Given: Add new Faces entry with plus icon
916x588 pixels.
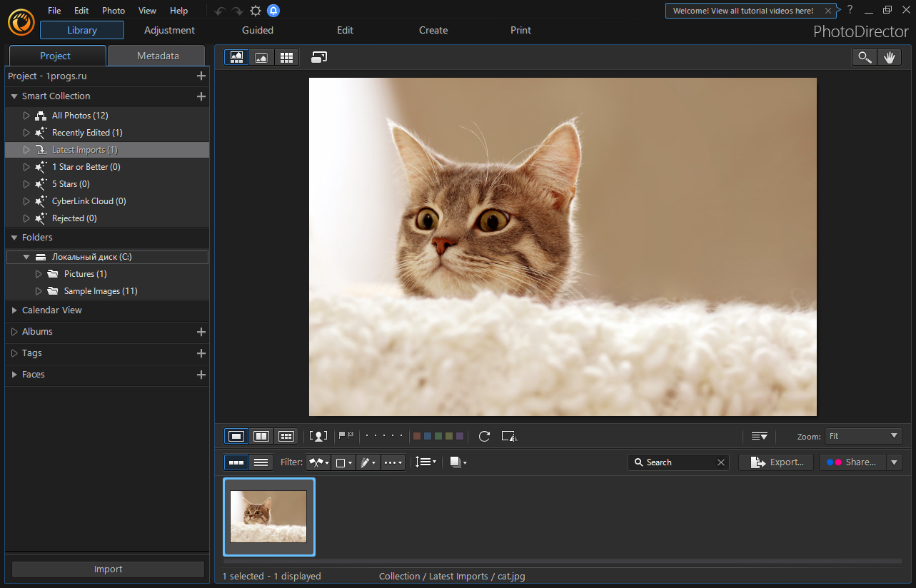Looking at the screenshot, I should point(201,375).
